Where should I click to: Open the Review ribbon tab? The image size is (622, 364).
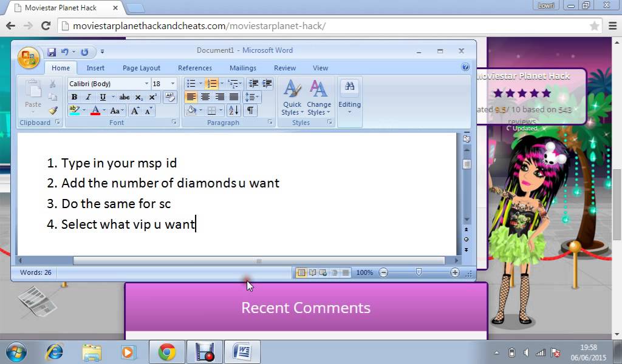285,68
